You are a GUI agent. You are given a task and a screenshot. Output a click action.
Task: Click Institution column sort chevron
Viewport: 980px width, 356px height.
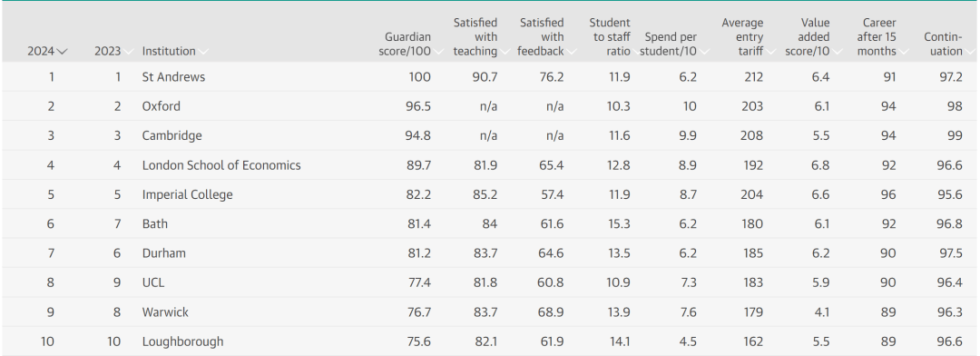point(203,51)
